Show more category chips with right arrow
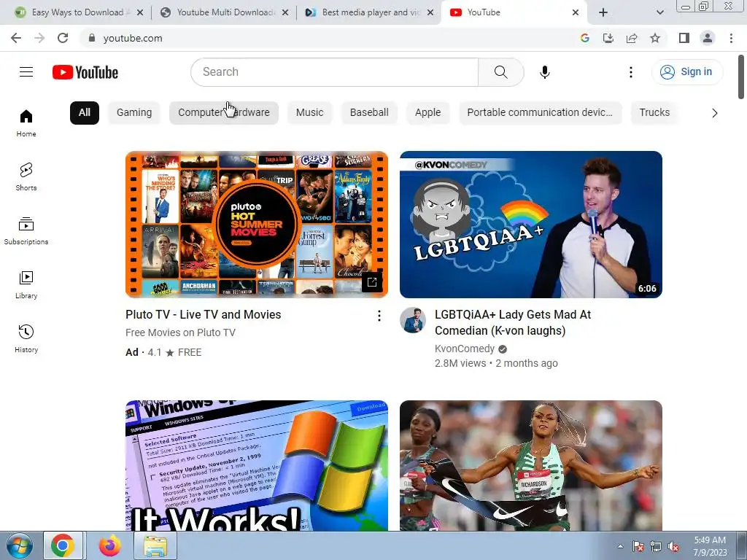 pos(715,113)
